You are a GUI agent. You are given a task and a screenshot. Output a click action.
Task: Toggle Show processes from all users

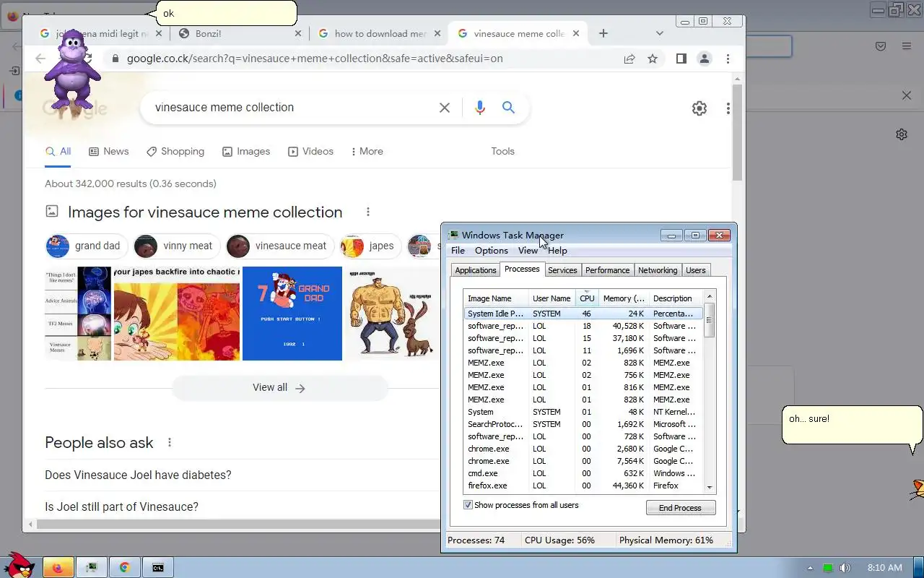pos(468,505)
